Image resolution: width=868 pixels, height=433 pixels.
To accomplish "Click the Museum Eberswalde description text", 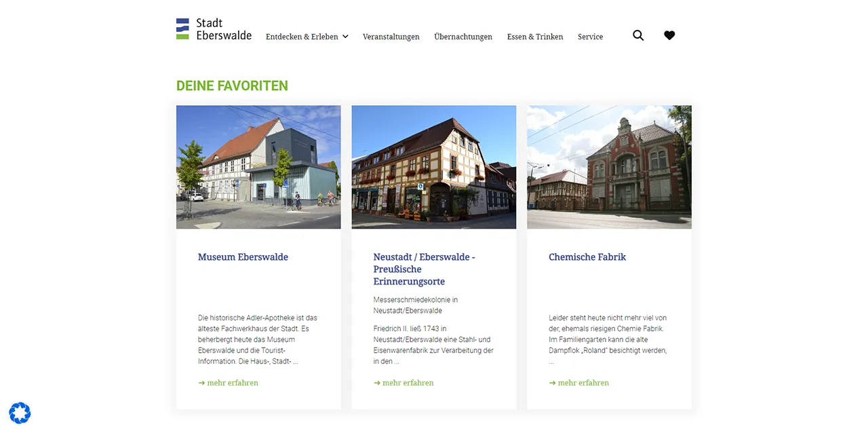I will 258,339.
